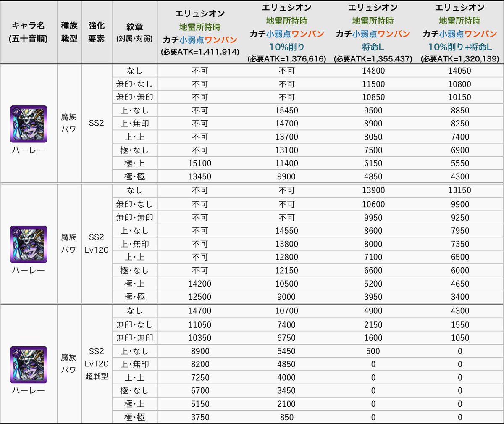The image size is (504, 424).
Task: Click the value 13800
Action: pos(287,244)
